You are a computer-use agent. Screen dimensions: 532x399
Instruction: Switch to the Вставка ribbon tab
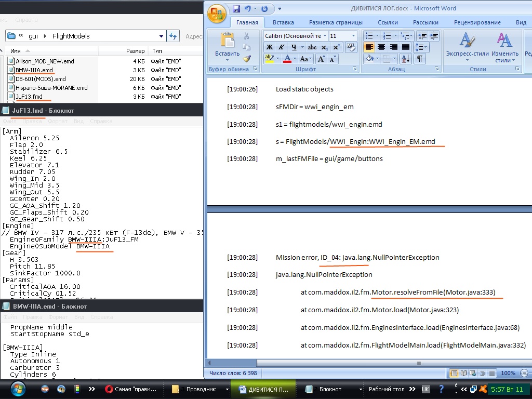283,22
